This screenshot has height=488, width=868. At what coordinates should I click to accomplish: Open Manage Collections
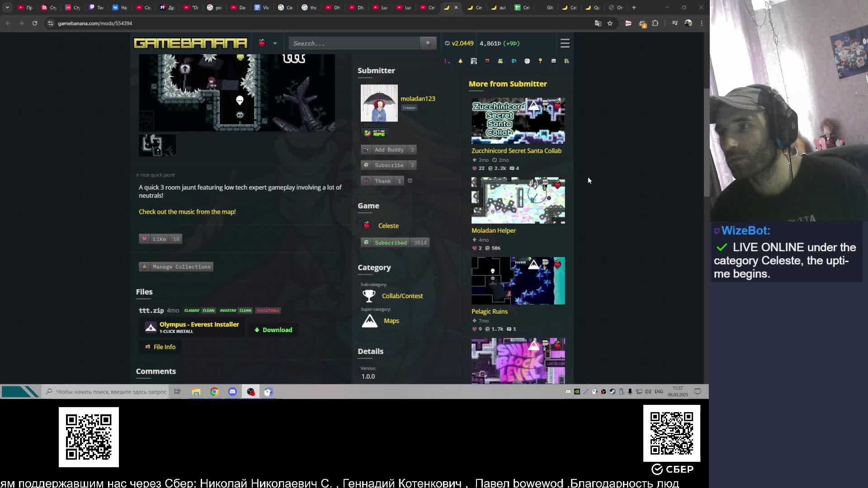click(176, 267)
